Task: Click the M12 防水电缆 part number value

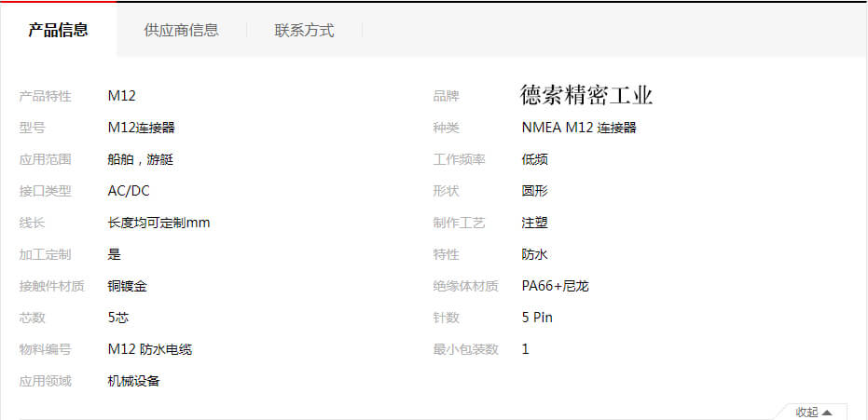Action: 150,349
